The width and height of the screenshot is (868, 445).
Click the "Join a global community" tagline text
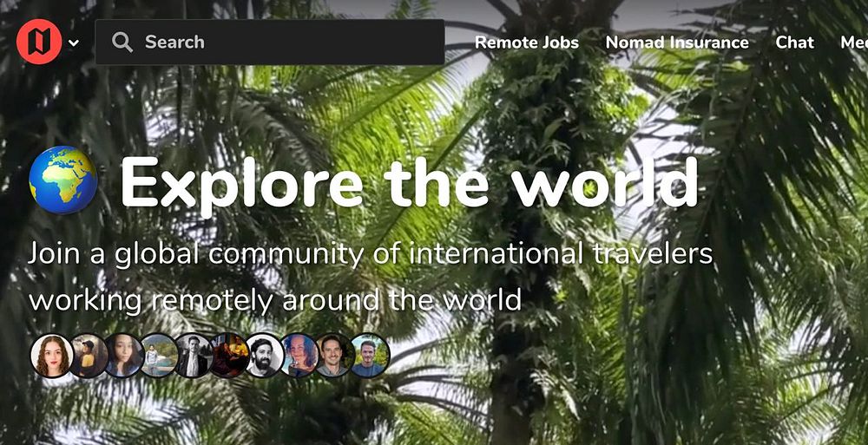click(370, 277)
